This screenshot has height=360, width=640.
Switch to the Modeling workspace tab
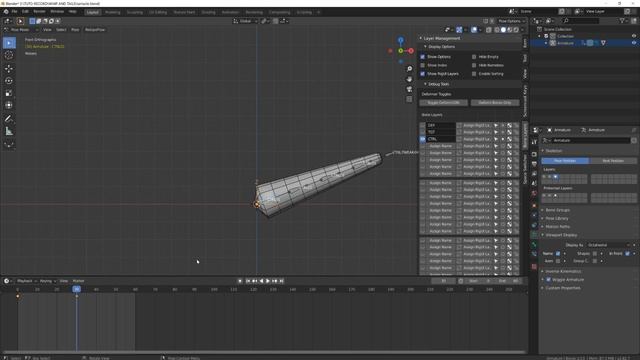[x=113, y=12]
